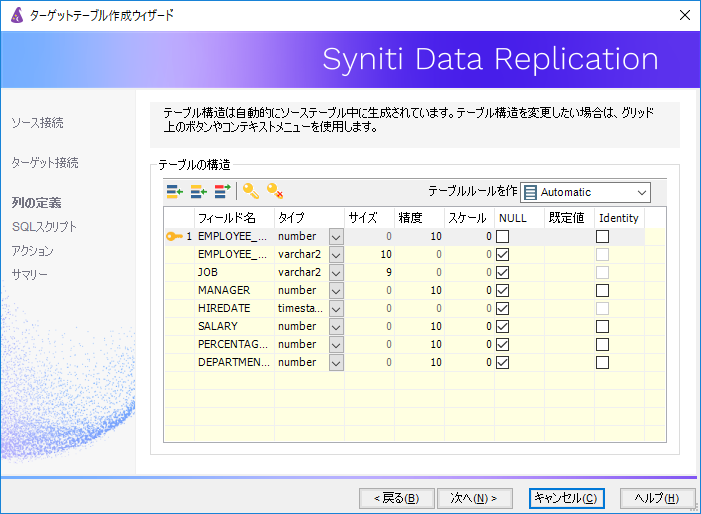The height and width of the screenshot is (514, 701).
Task: Click the remove-column icon with red row
Action: coord(223,192)
